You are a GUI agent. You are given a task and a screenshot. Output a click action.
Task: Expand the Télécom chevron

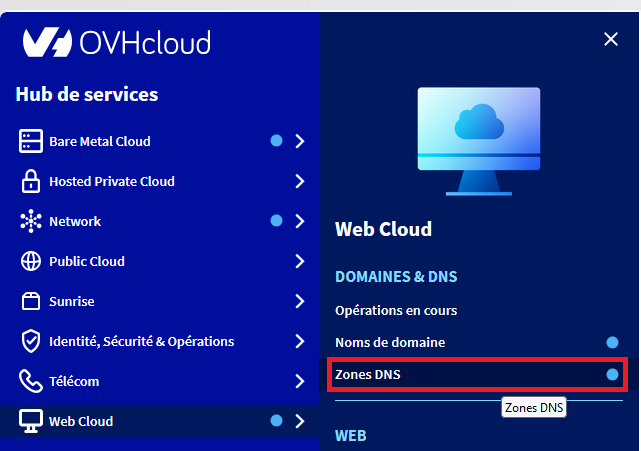[x=300, y=381]
